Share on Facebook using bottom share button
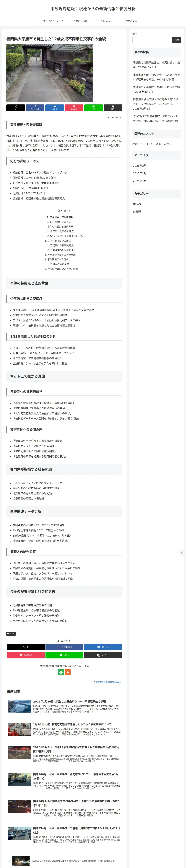 [x=64, y=647]
